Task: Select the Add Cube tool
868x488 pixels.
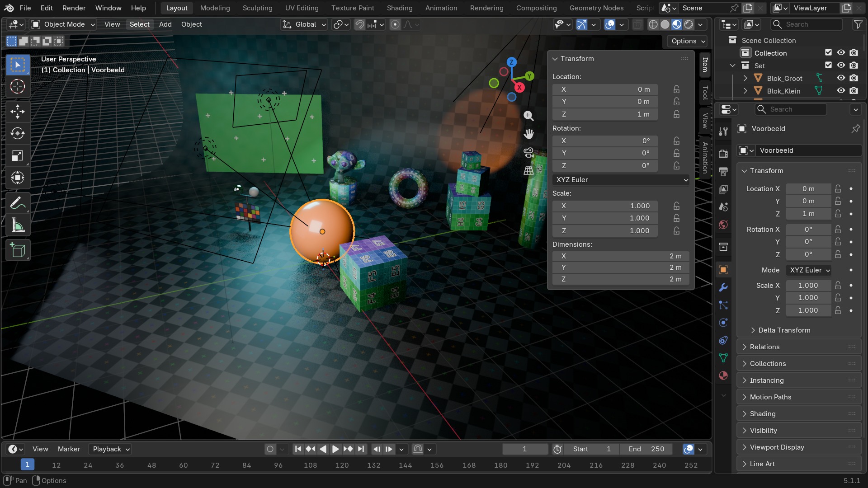Action: [18, 250]
